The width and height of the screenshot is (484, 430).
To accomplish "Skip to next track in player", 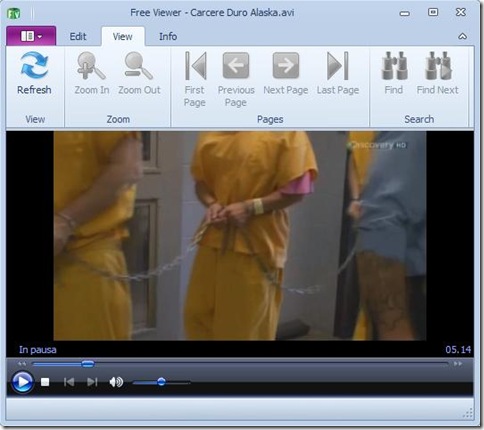I will tap(92, 382).
